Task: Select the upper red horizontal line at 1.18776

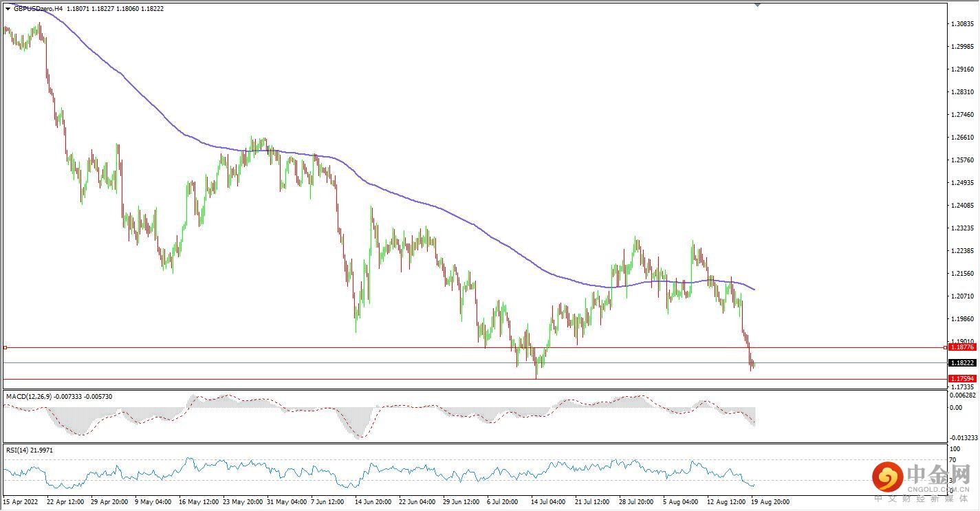Action: [x=475, y=348]
